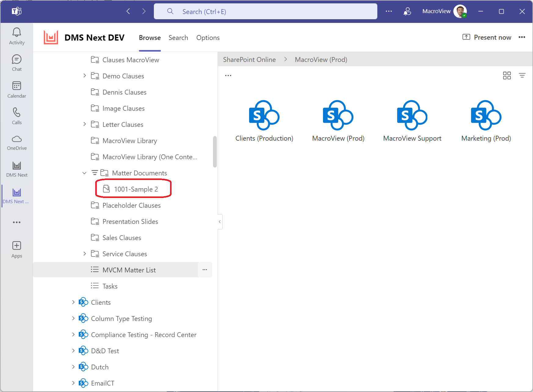This screenshot has width=533, height=392.
Task: Show more apps via sidebar ellipsis
Action: coord(17,222)
